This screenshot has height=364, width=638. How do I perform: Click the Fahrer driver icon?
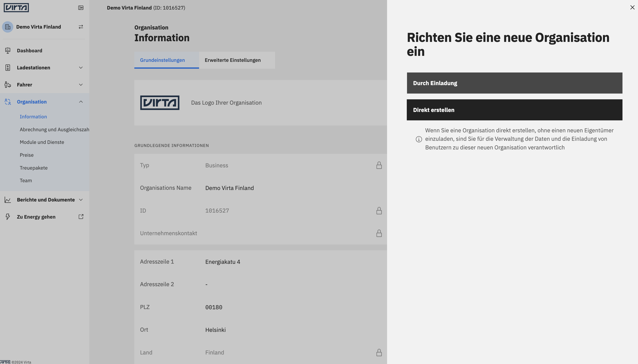point(8,85)
